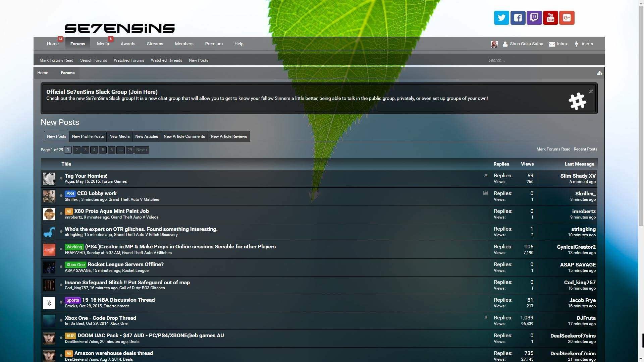Switch to New Article Reviews tab

(229, 136)
